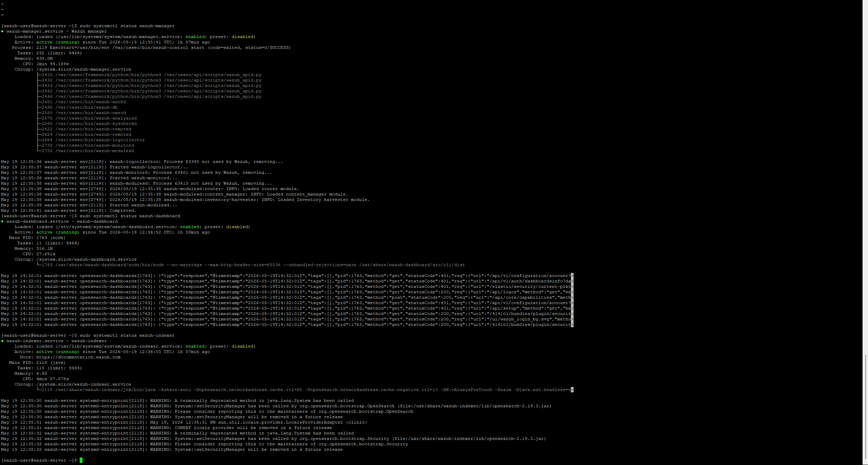The height and width of the screenshot is (465, 868).
Task: Click the 'CPU: 4min 27.578s' value
Action: click(53, 379)
